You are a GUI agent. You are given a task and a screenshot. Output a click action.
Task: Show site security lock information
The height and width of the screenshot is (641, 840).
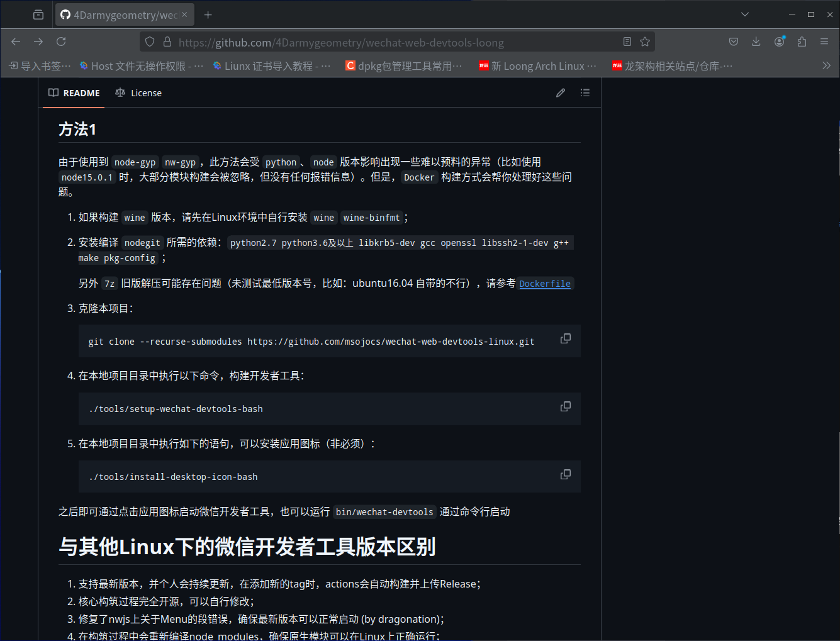pos(167,42)
